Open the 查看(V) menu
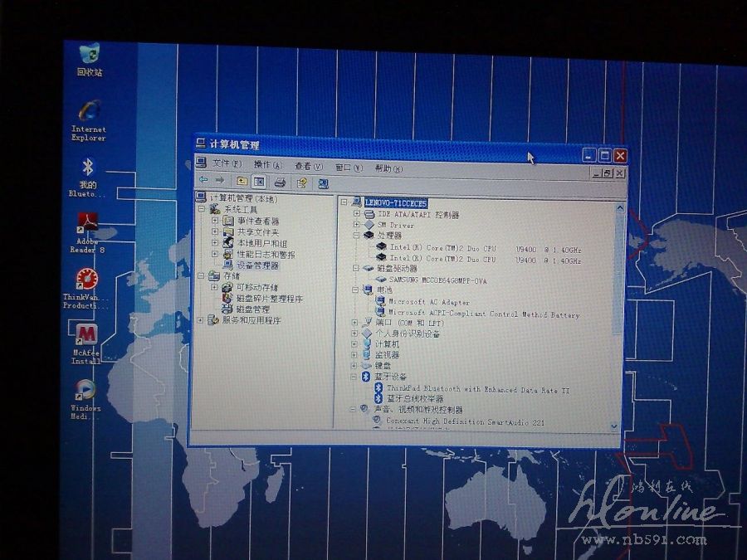 coord(308,166)
